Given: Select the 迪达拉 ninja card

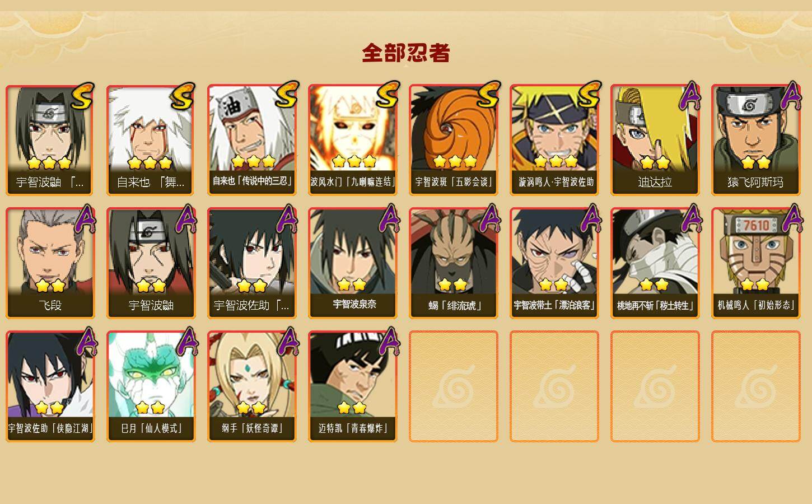Looking at the screenshot, I should pos(655,140).
